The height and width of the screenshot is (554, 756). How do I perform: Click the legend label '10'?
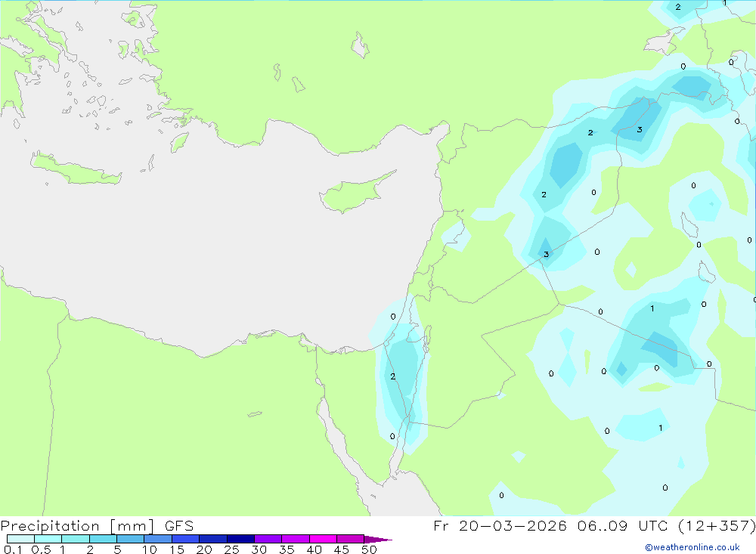coord(150,549)
